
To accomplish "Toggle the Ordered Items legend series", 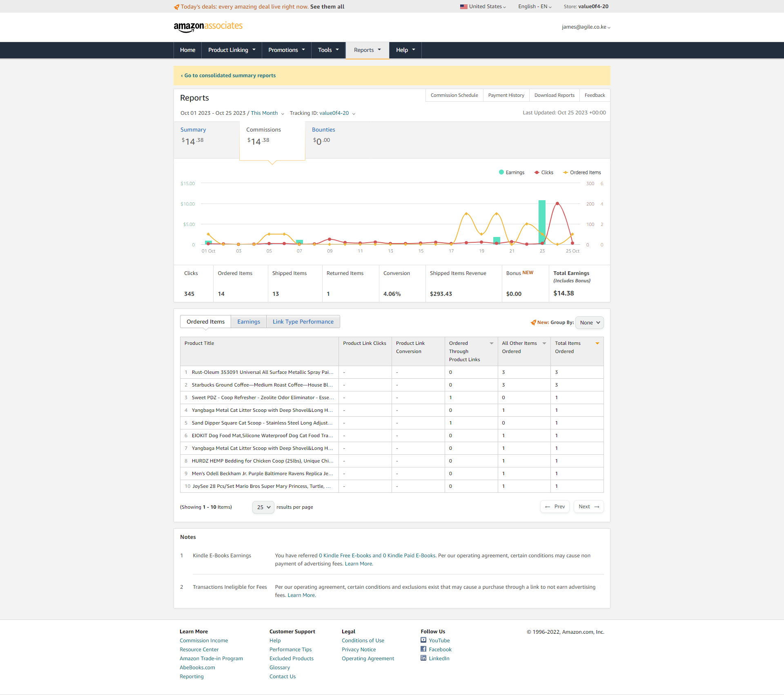I will [x=582, y=172].
